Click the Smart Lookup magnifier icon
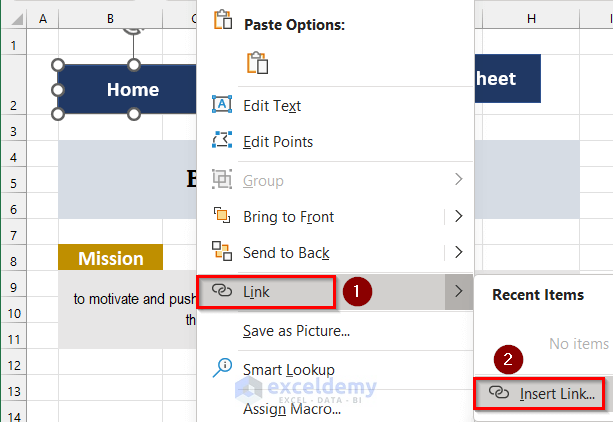 click(x=222, y=369)
